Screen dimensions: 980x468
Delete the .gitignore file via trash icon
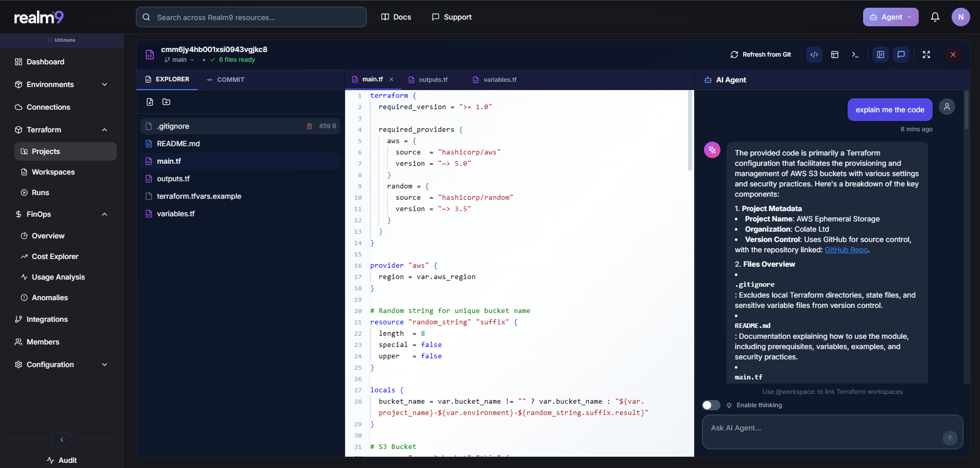(x=310, y=126)
